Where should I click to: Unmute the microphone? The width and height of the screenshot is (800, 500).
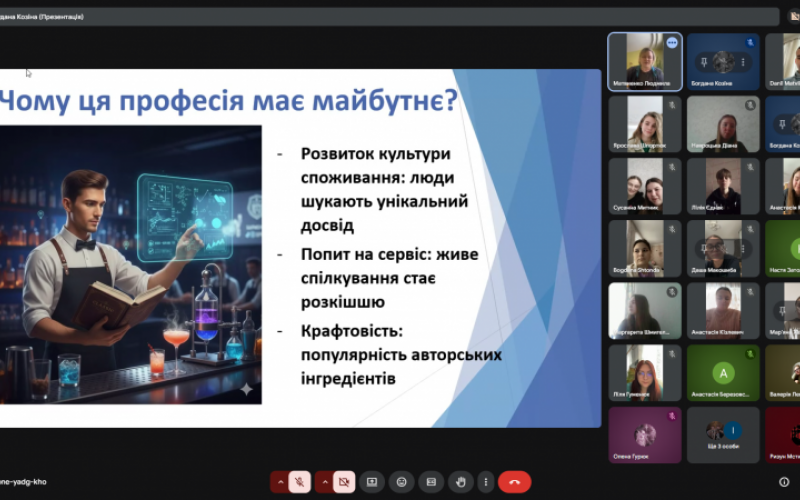(x=300, y=482)
